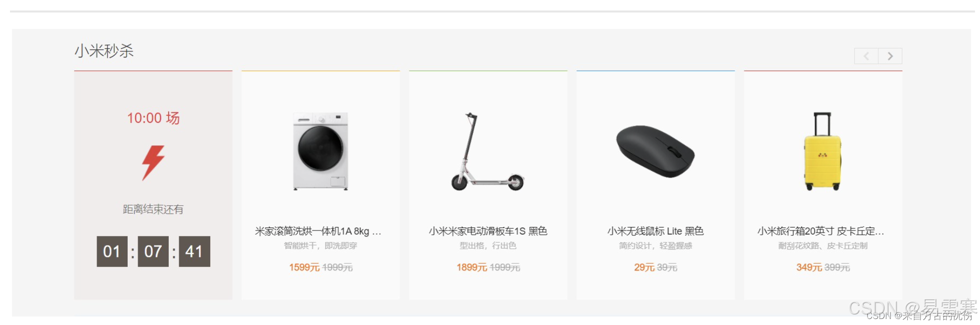The image size is (980, 325).
Task: Click the 29元 mouse price
Action: [644, 267]
